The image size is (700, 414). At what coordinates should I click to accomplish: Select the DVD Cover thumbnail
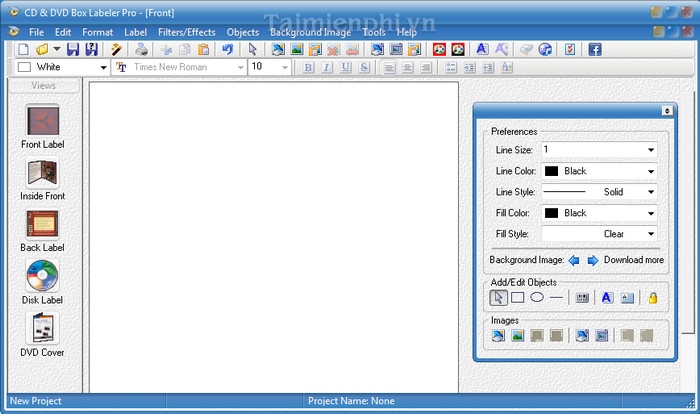tap(42, 328)
